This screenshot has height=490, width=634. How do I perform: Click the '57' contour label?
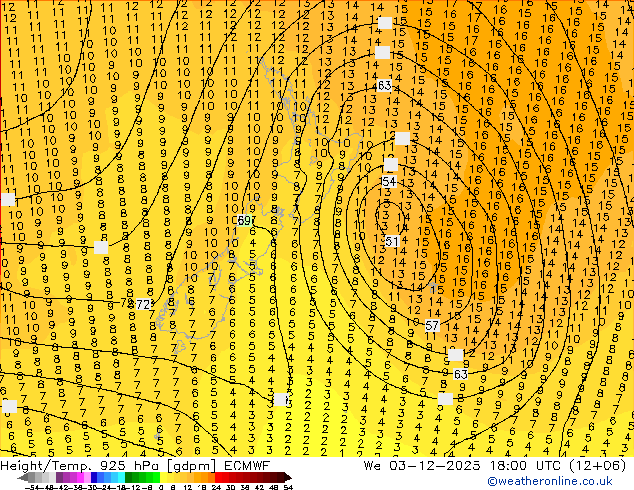432,325
